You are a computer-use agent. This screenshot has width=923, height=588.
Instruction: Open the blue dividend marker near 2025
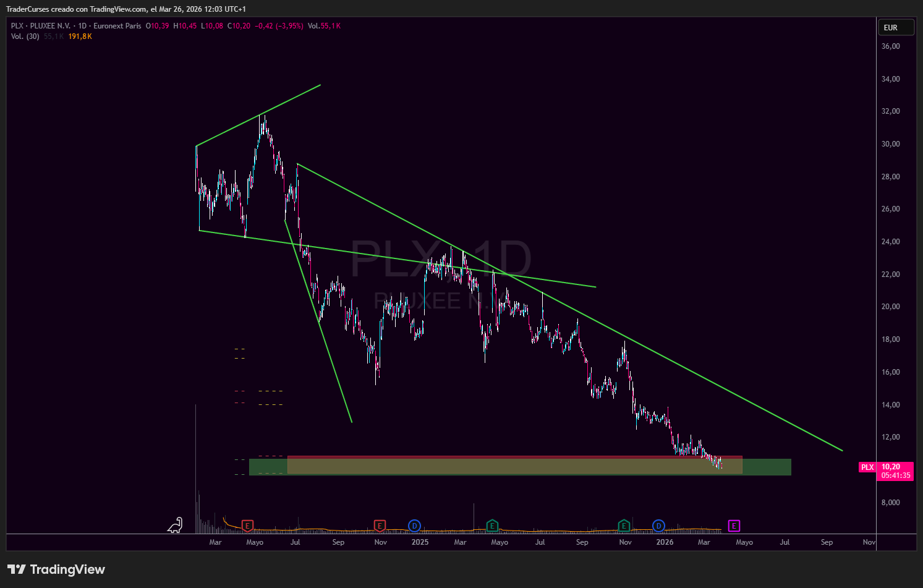pyautogui.click(x=414, y=526)
